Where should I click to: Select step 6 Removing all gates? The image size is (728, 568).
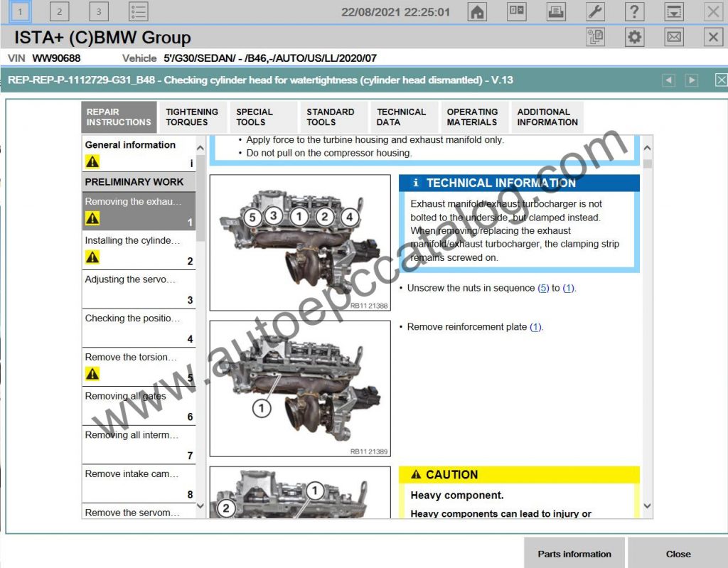pos(139,406)
